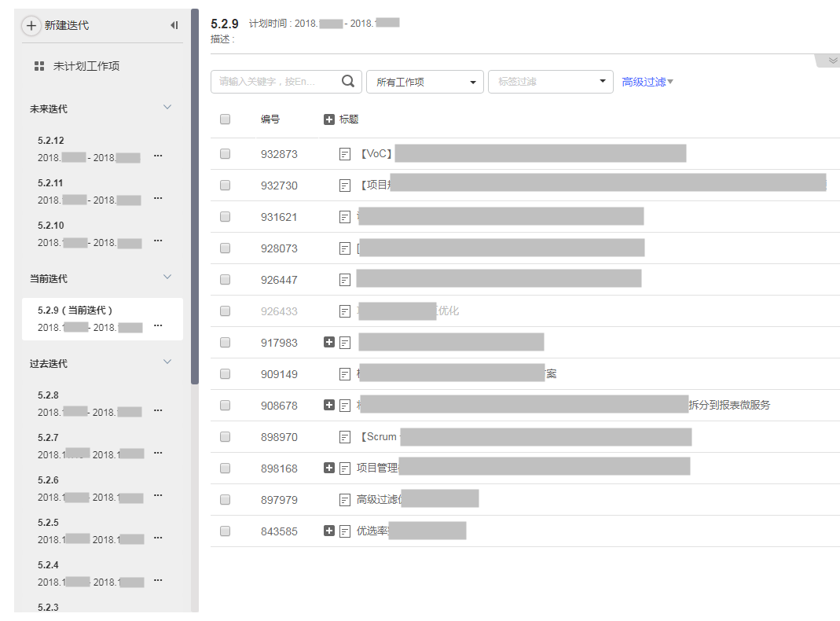This screenshot has height=621, width=840.
Task: Check the select-all checkbox in the table header
Action: [x=225, y=119]
